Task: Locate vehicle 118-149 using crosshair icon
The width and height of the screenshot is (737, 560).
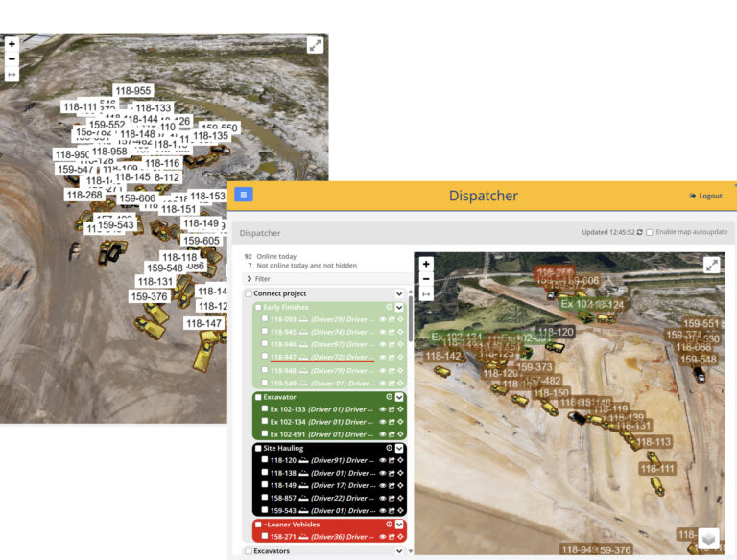Action: pos(400,486)
